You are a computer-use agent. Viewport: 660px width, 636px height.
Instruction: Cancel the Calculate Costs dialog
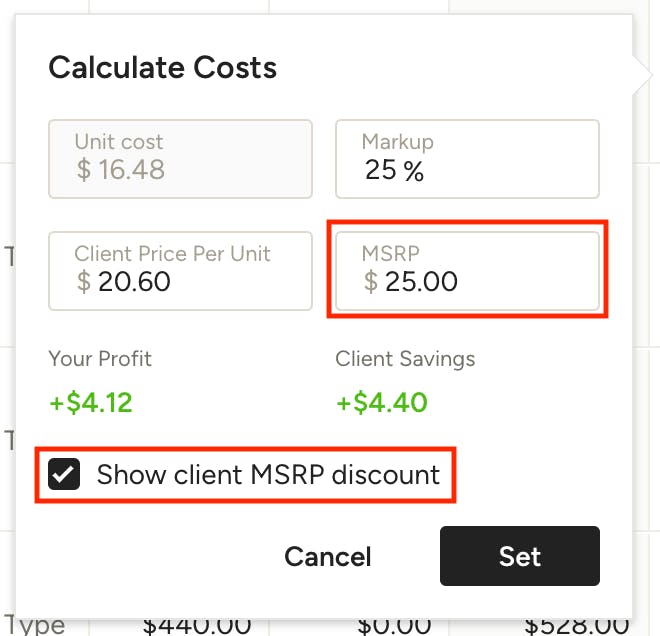click(328, 557)
